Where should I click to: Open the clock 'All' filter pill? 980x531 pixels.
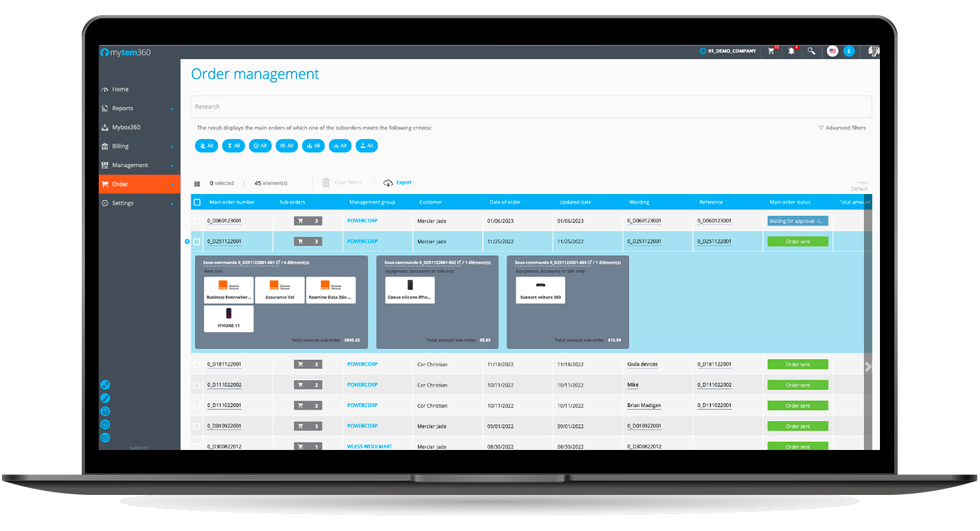pos(260,146)
